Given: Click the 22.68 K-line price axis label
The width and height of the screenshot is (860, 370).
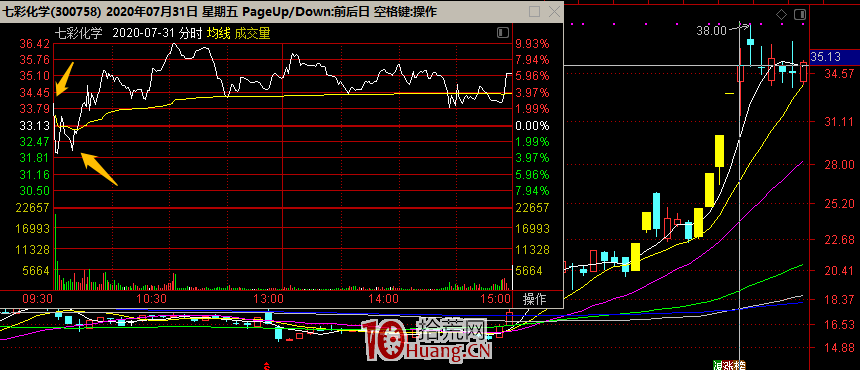Looking at the screenshot, I should [x=840, y=240].
